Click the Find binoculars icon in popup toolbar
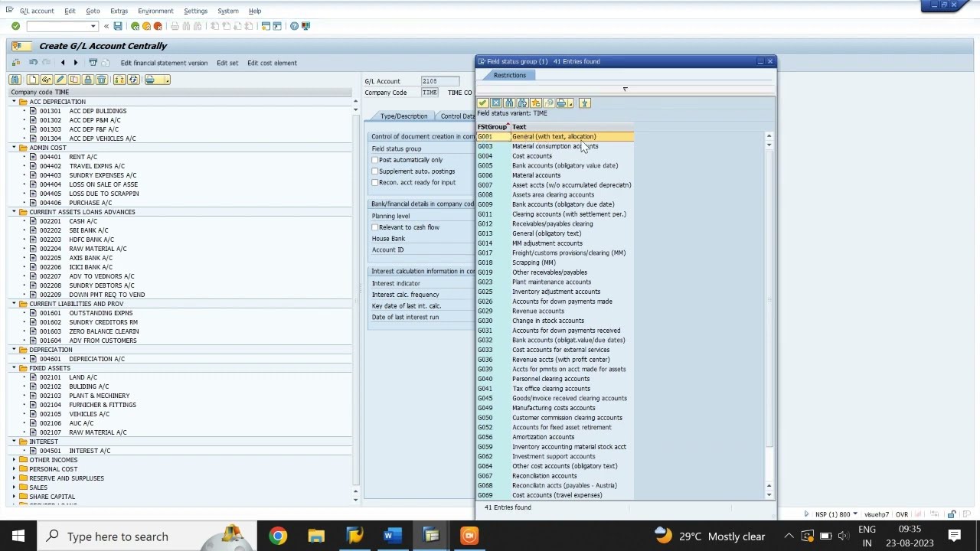 click(x=509, y=103)
